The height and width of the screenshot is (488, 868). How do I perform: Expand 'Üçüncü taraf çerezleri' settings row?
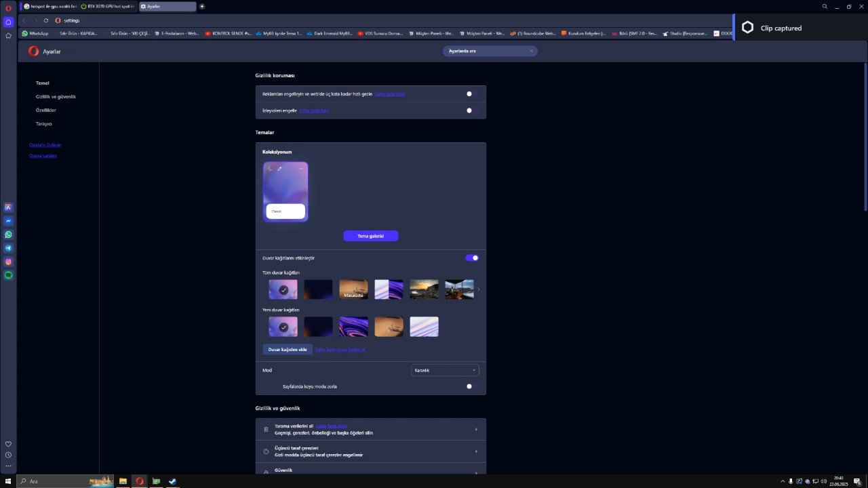coord(370,451)
